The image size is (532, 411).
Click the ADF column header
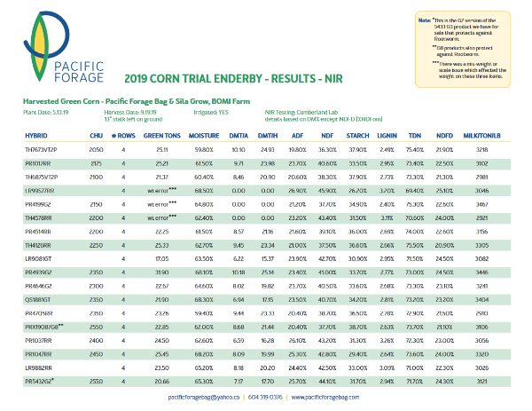point(297,136)
